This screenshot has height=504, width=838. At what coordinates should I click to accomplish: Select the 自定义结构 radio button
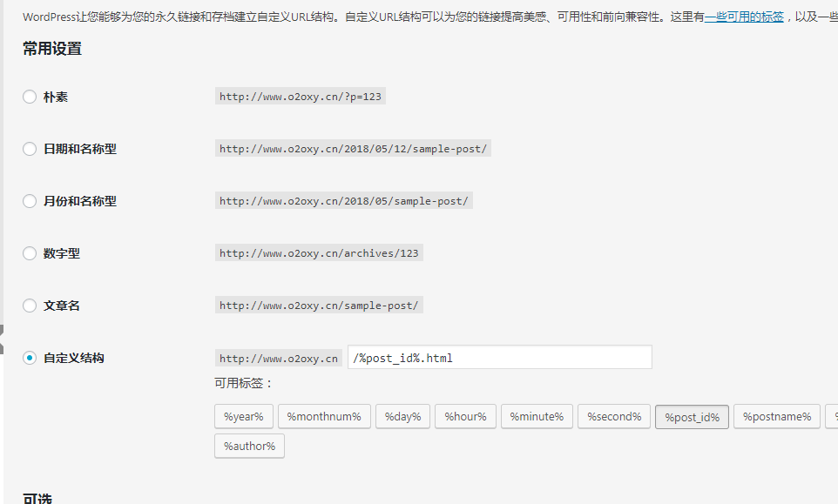(30, 358)
